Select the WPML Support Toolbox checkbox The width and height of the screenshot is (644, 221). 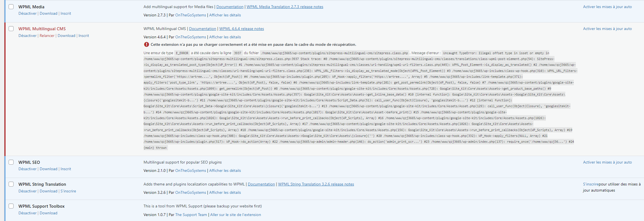[x=11, y=206]
